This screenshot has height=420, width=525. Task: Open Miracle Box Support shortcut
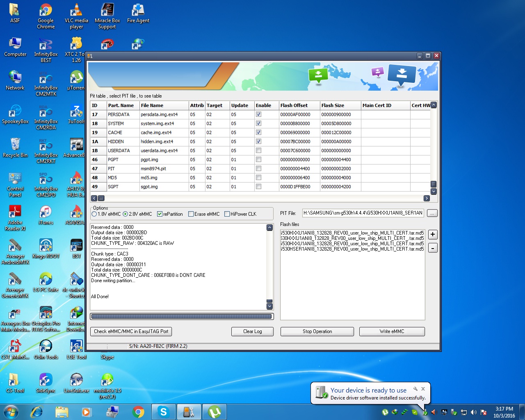(x=107, y=16)
